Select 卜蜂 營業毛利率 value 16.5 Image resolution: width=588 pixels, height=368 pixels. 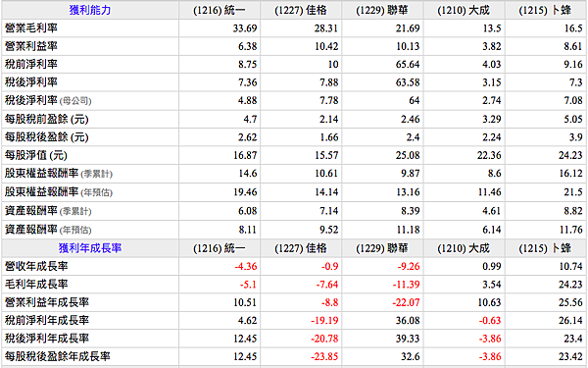573,28
